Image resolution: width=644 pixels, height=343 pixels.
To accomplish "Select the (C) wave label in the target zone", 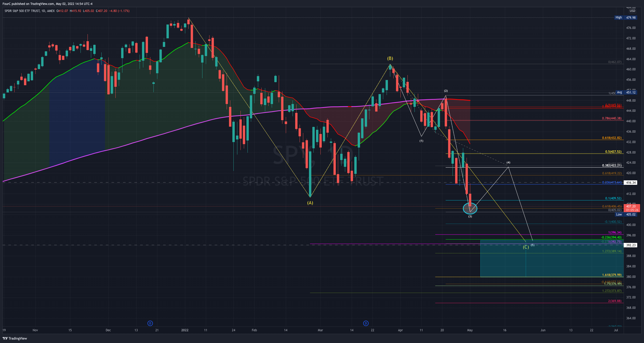I will [x=526, y=247].
